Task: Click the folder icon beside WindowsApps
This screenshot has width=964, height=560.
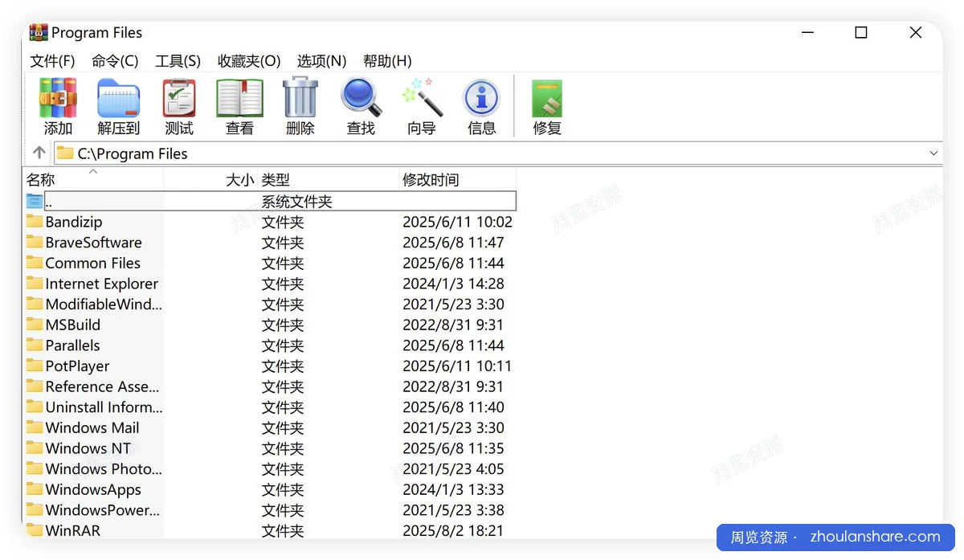Action: [x=34, y=489]
